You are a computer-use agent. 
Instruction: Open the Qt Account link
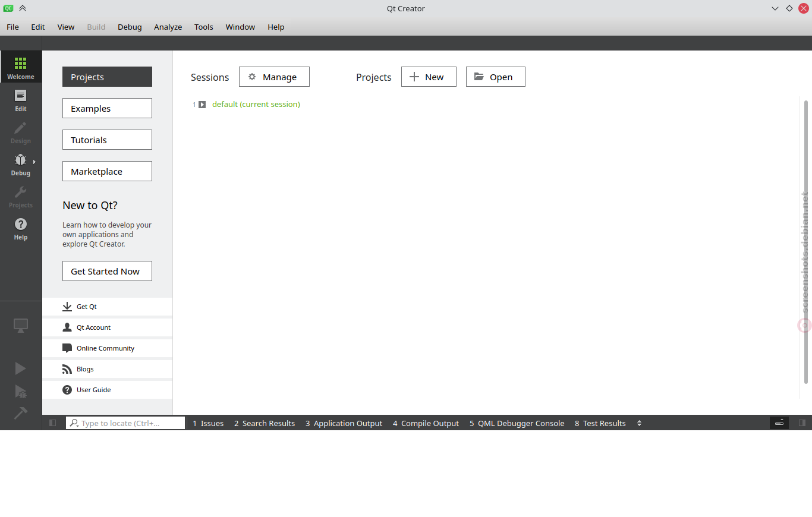pyautogui.click(x=107, y=327)
